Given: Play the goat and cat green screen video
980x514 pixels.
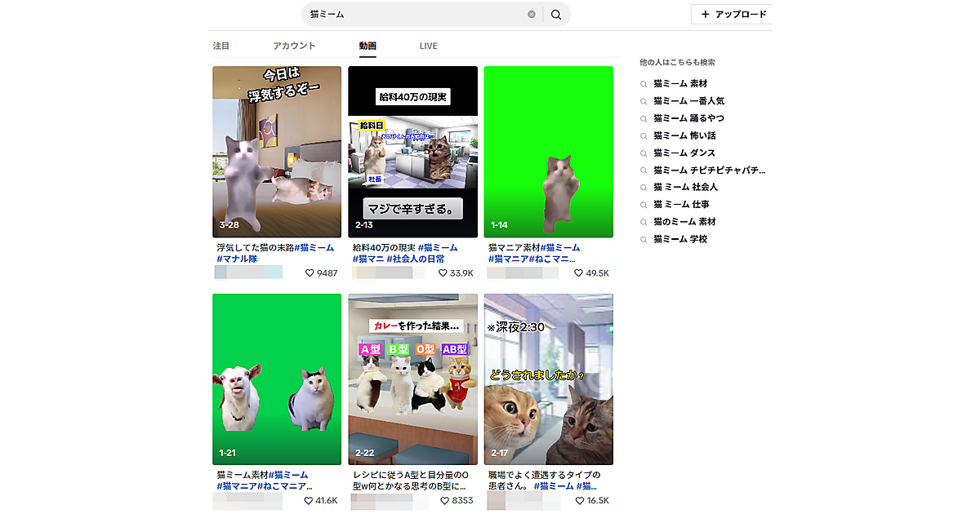Looking at the screenshot, I should click(x=277, y=379).
